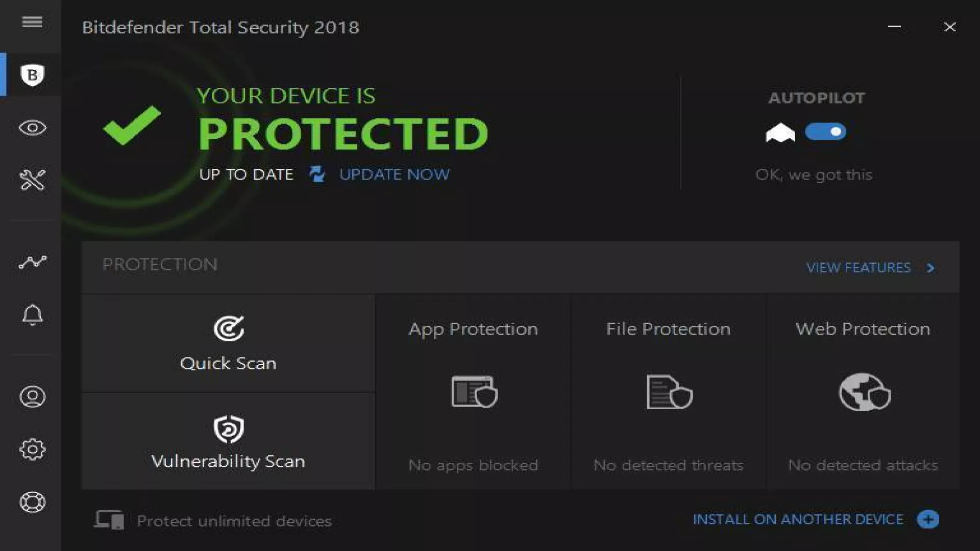980x551 pixels.
Task: Open the hamburger menu in the sidebar
Action: point(32,21)
